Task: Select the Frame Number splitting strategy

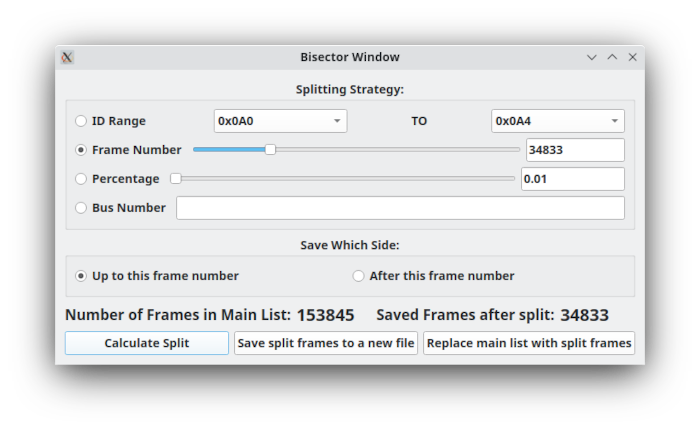Action: [x=81, y=150]
